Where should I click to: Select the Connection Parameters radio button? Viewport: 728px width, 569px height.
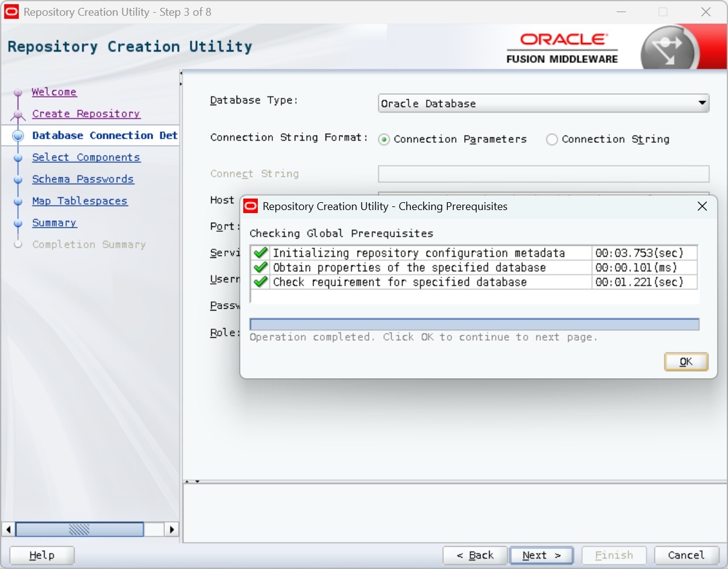click(384, 139)
